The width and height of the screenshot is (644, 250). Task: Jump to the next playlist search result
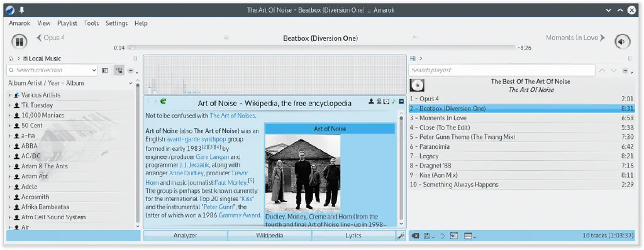tap(614, 70)
